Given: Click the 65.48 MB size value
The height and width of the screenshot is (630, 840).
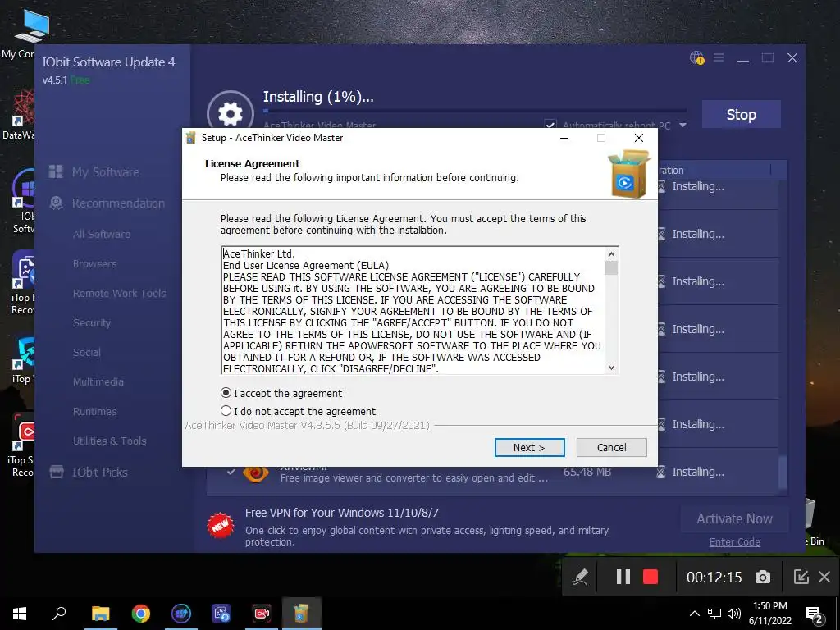Looking at the screenshot, I should click(587, 472).
